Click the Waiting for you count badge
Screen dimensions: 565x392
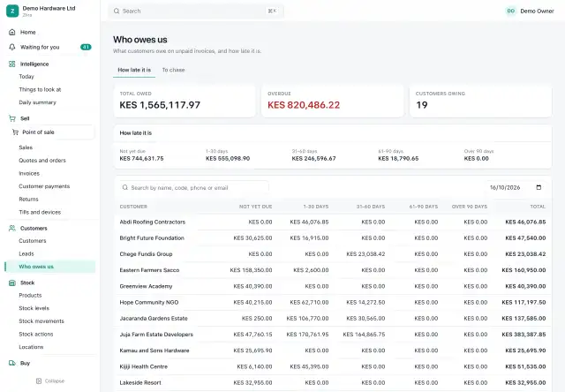point(86,47)
